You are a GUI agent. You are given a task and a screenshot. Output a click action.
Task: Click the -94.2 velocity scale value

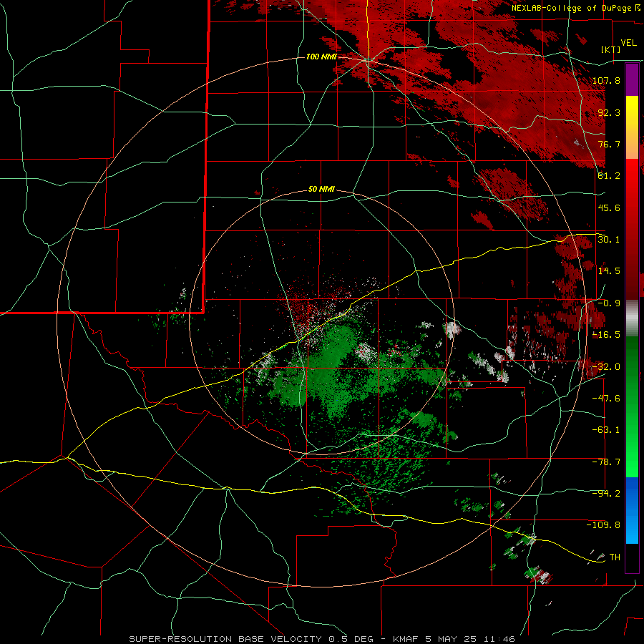606,494
